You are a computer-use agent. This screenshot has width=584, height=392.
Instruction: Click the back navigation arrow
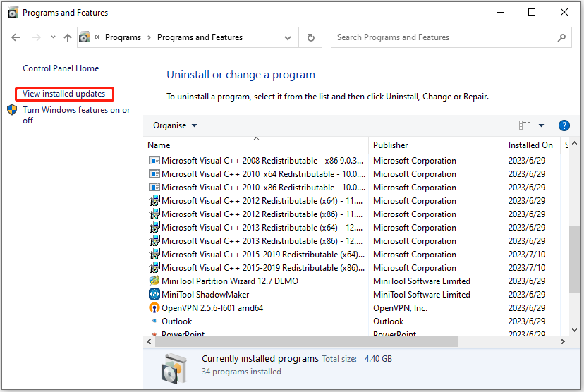pyautogui.click(x=16, y=38)
